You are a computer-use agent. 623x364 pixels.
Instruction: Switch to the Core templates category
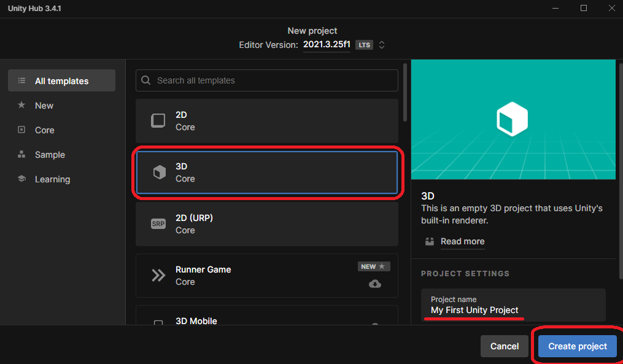tap(44, 130)
